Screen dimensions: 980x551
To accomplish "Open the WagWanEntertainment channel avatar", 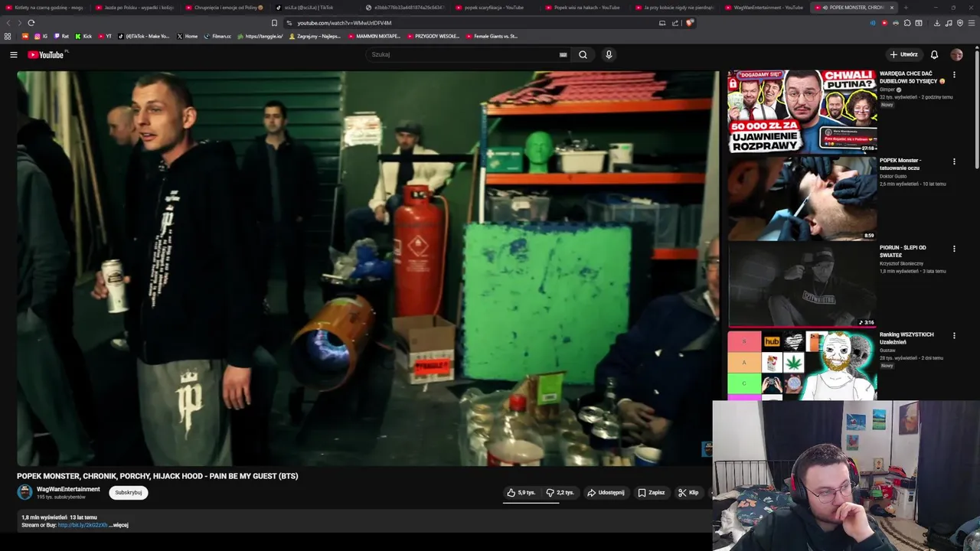I will click(24, 493).
